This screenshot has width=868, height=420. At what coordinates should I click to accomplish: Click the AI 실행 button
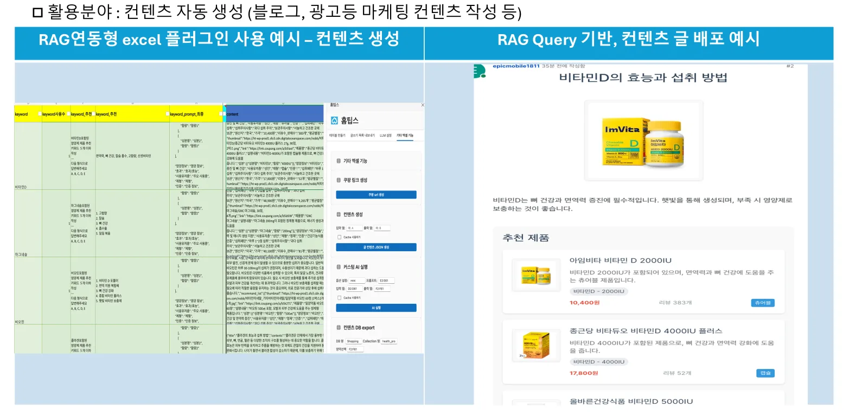coord(376,308)
